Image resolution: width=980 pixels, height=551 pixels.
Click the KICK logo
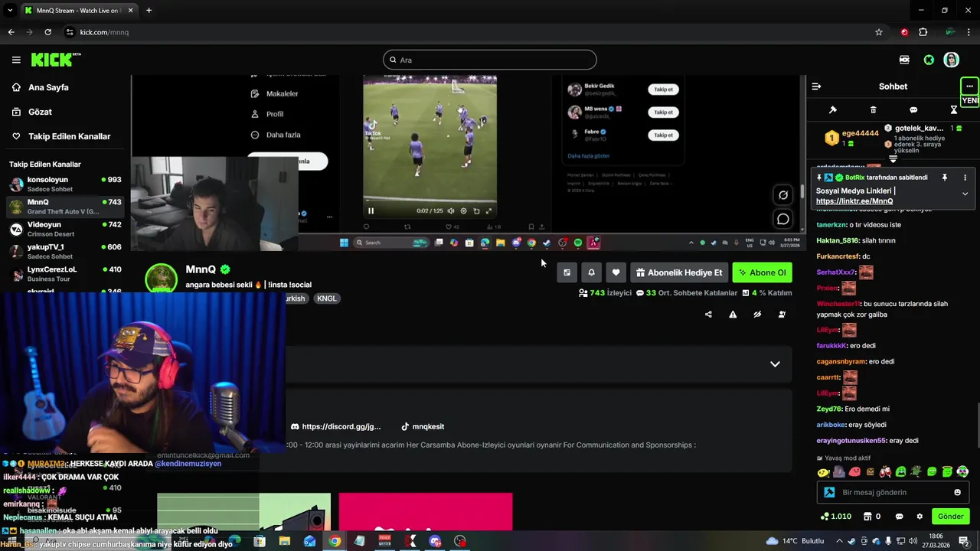coord(56,60)
